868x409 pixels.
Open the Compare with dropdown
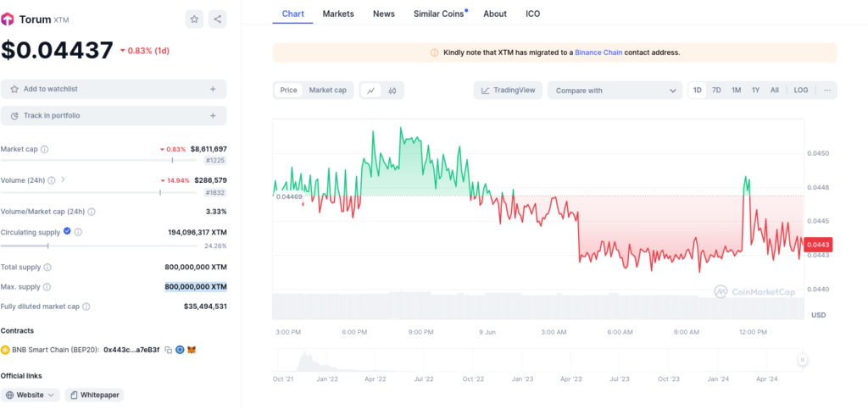[x=615, y=90]
